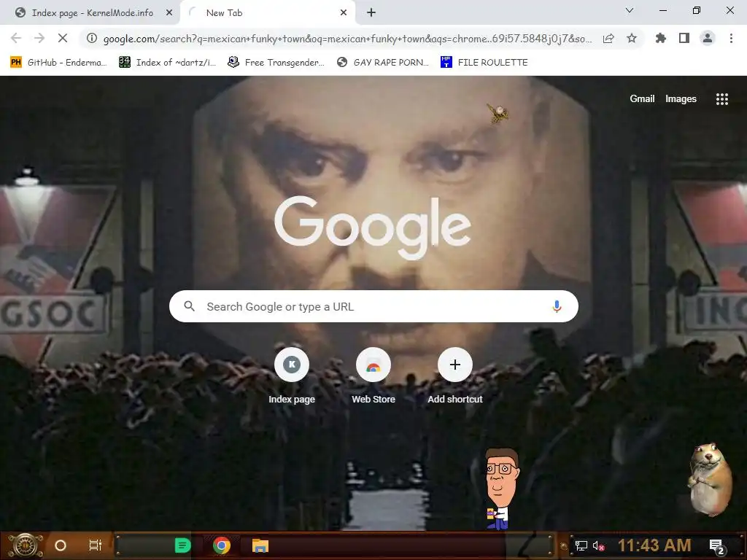Open the notification center icon
This screenshot has width=747, height=560.
717,546
